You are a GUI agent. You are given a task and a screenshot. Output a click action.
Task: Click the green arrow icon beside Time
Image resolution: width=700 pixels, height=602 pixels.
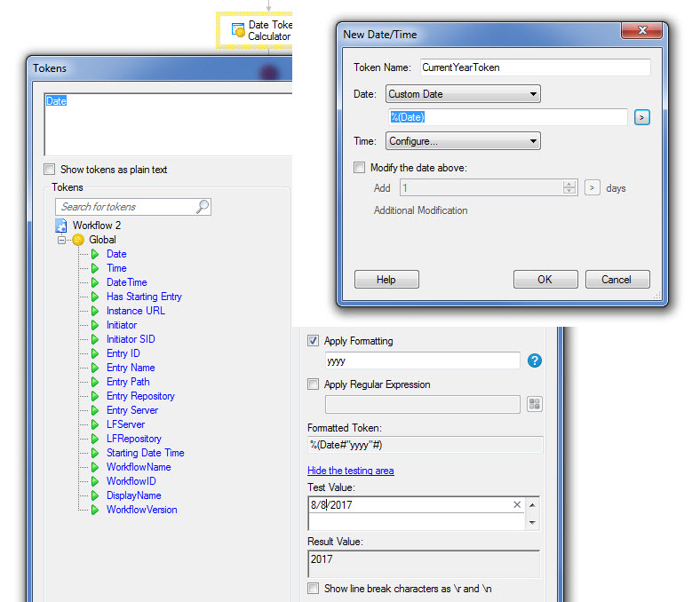95,268
